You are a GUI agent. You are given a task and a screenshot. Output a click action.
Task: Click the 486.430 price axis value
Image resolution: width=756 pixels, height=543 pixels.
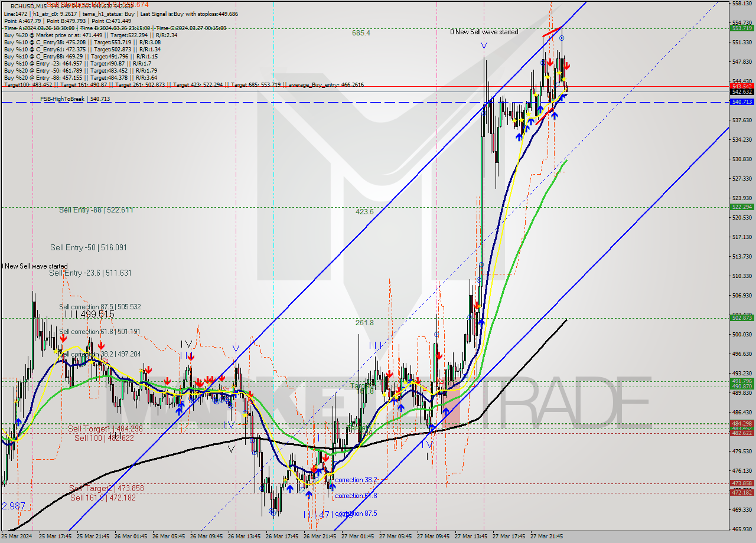pyautogui.click(x=742, y=412)
